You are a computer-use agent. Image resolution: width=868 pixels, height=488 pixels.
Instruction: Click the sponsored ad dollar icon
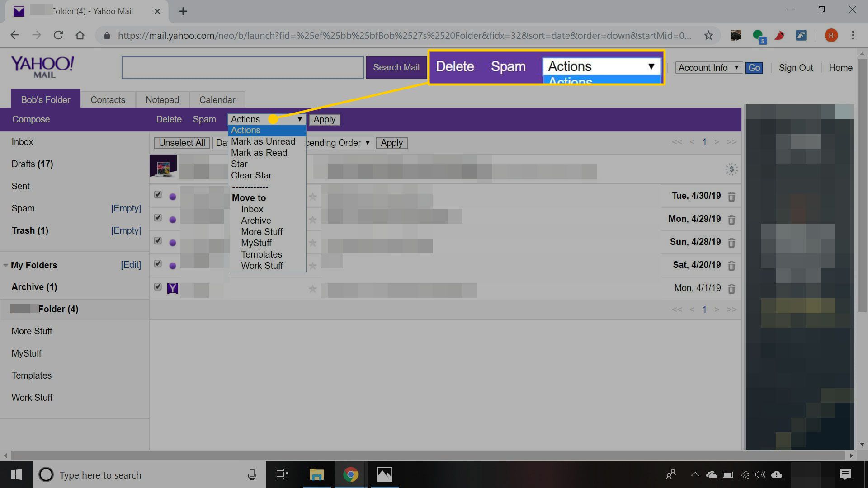coord(731,169)
